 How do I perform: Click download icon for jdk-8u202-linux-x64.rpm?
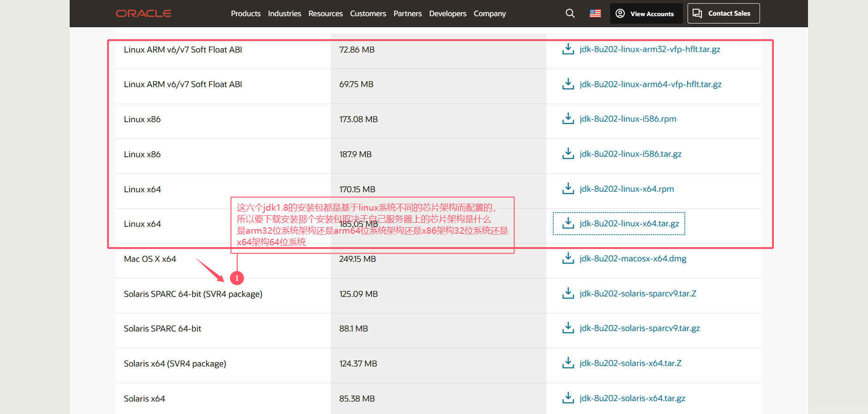[568, 189]
